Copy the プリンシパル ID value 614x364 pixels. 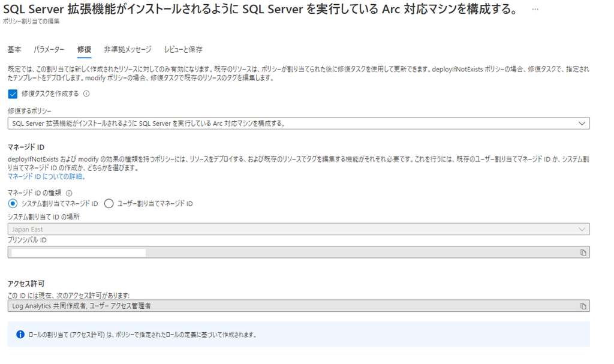point(583,252)
